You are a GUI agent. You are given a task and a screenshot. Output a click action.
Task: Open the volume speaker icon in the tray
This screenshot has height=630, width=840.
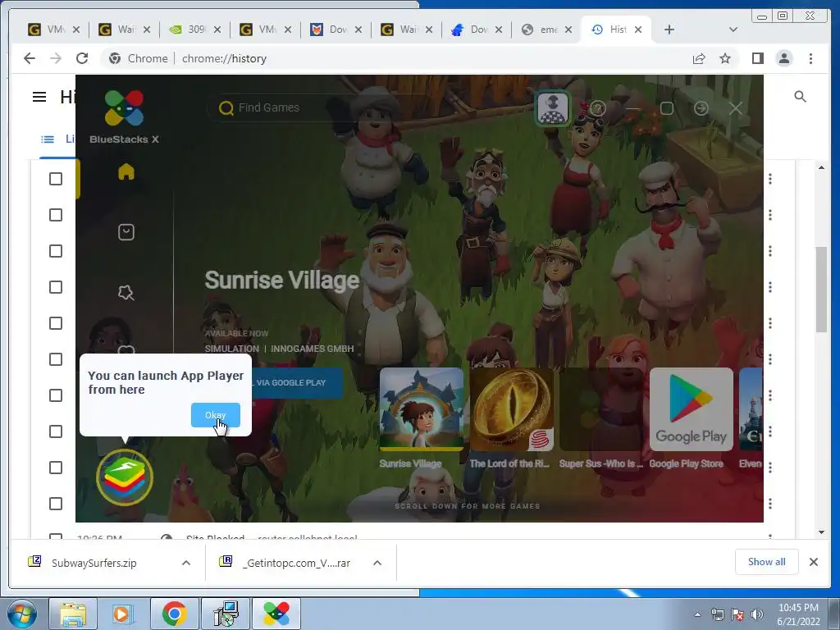757,614
